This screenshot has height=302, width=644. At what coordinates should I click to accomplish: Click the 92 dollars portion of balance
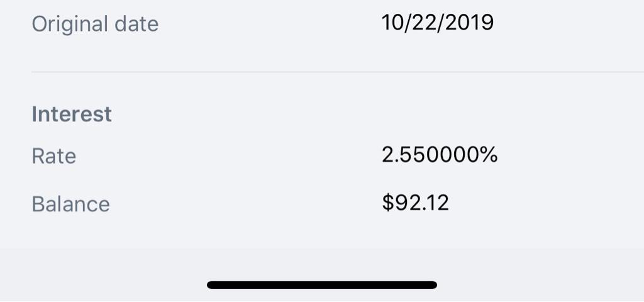click(x=406, y=203)
